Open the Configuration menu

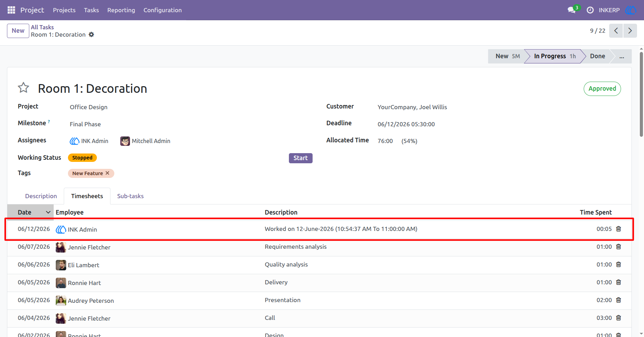pos(163,10)
